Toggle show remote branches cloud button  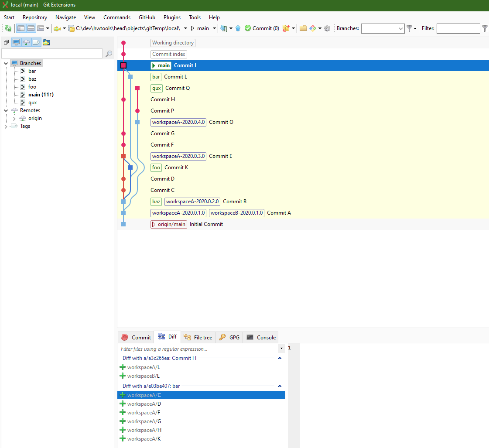26,42
